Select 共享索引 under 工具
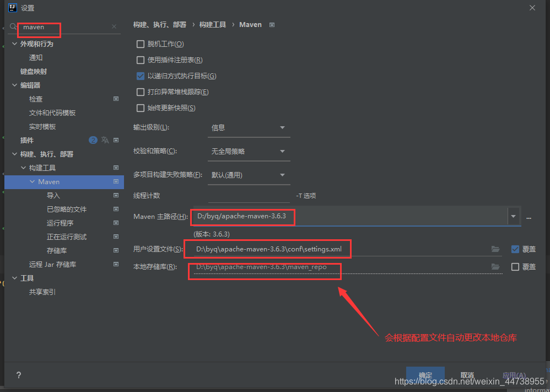This screenshot has height=392, width=550. click(x=42, y=292)
